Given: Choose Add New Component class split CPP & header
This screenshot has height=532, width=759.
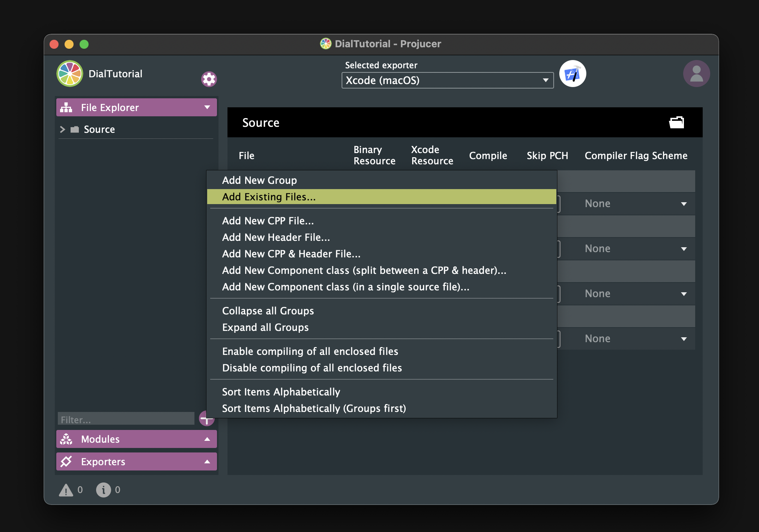Looking at the screenshot, I should coord(382,271).
